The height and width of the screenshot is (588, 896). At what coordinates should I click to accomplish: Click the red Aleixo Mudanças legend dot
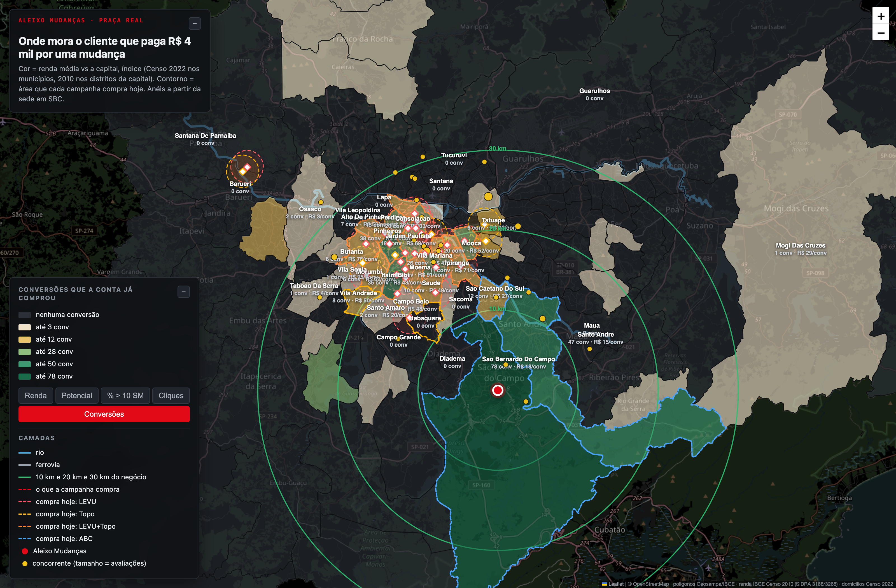click(25, 551)
